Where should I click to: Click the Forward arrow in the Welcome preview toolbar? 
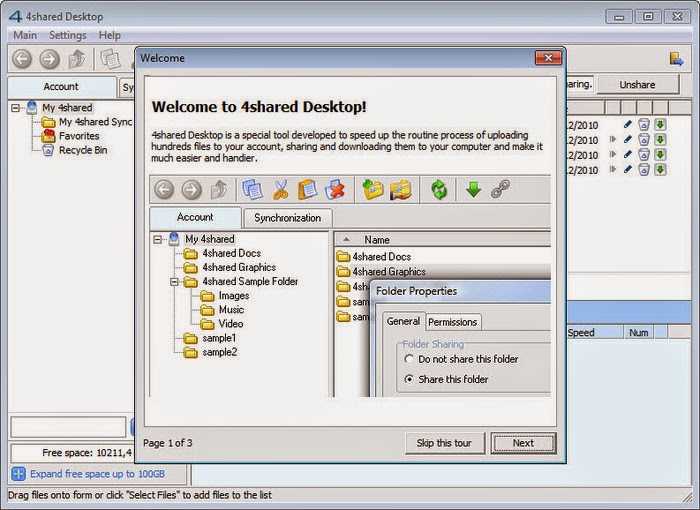pyautogui.click(x=191, y=189)
